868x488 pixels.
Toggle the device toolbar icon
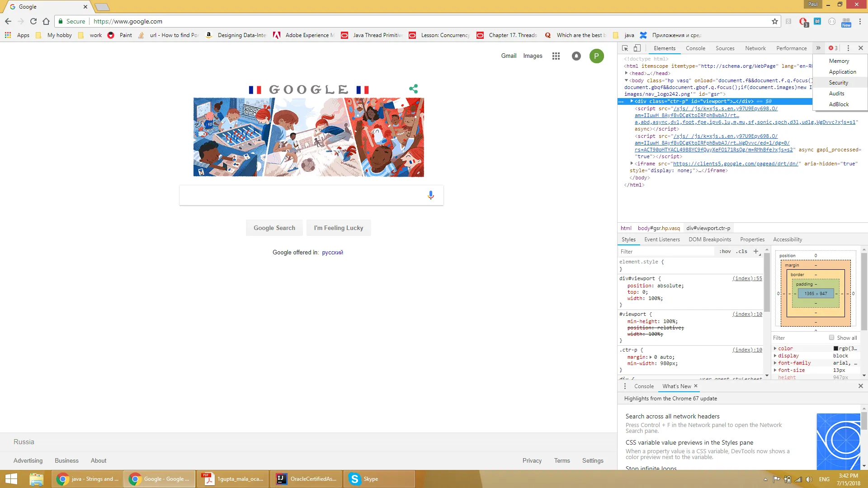tap(637, 48)
